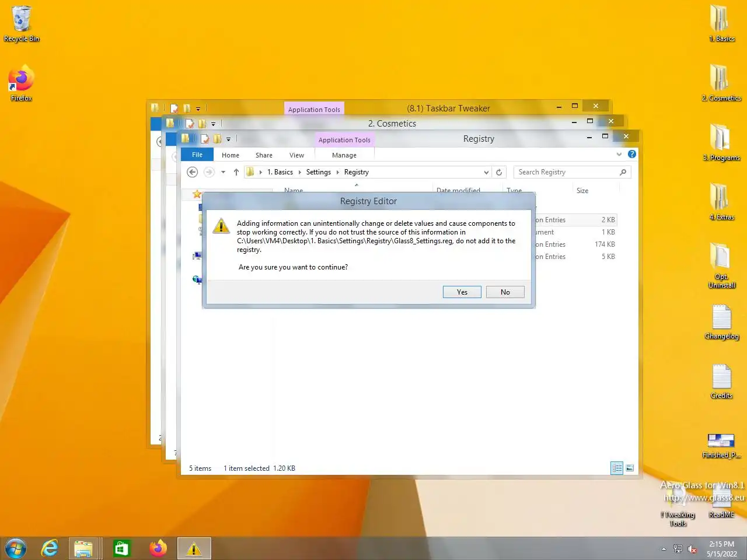Open the Firefox desktop shortcut
The image size is (747, 560).
(x=22, y=83)
